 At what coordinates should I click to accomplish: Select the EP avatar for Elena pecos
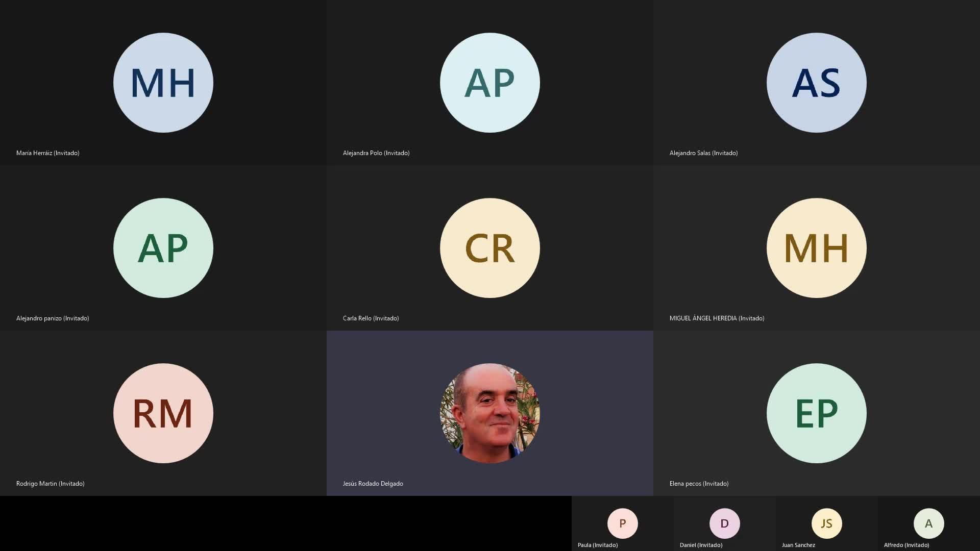[817, 413]
